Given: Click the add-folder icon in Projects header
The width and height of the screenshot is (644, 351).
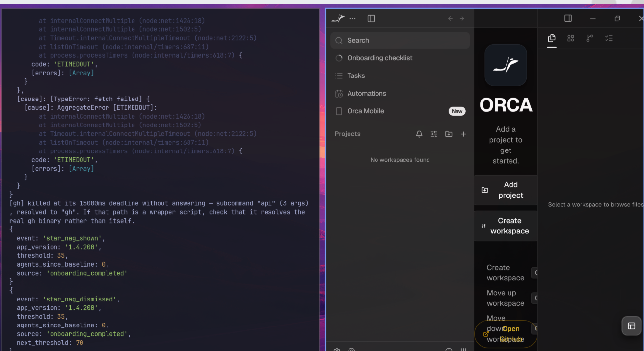Looking at the screenshot, I should (x=449, y=134).
